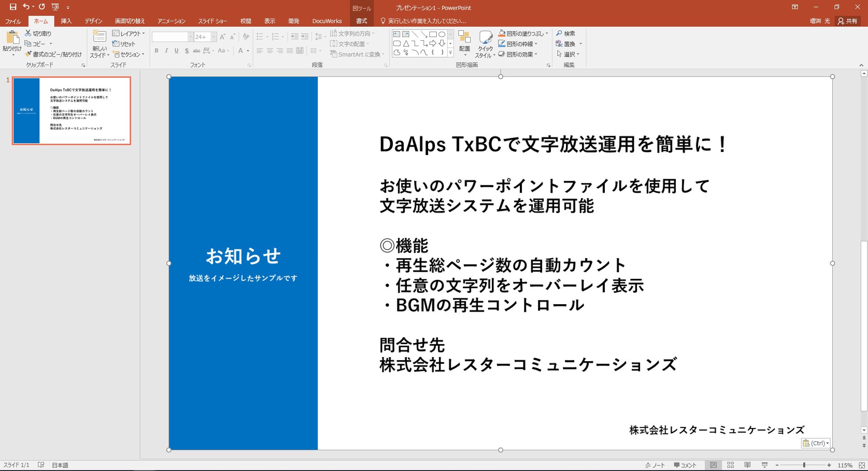Open 置換 replace dropdown arrow
Viewport: 868px width, 471px height.
(x=580, y=44)
